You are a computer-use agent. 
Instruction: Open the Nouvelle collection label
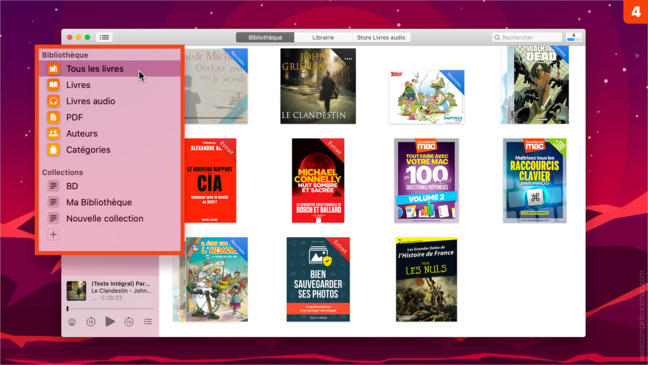[x=105, y=218]
